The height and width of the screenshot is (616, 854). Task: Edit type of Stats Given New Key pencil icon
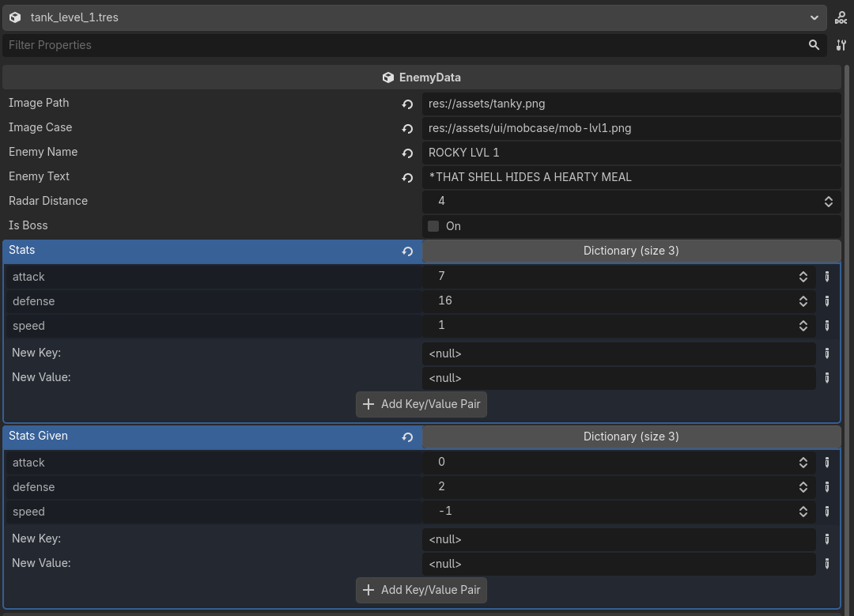click(x=827, y=539)
